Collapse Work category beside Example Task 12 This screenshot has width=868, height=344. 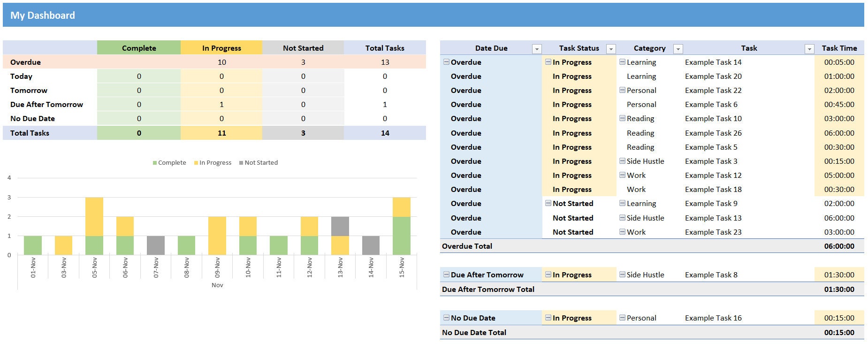coord(622,175)
